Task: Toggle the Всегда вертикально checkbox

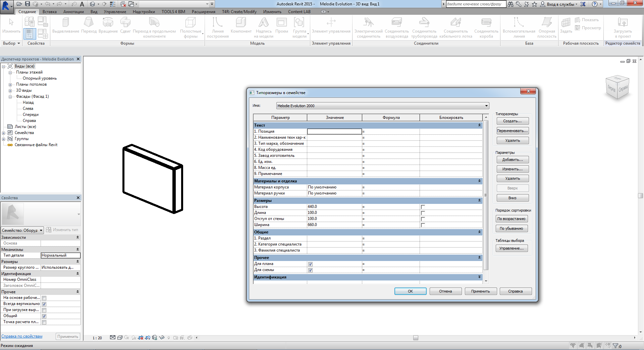Action: pyautogui.click(x=44, y=304)
